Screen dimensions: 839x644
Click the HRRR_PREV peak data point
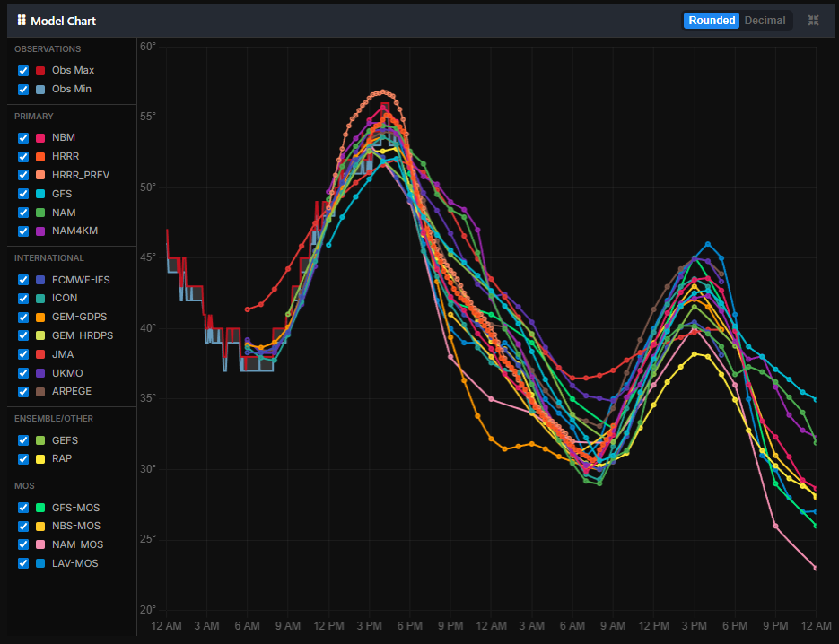[x=383, y=91]
